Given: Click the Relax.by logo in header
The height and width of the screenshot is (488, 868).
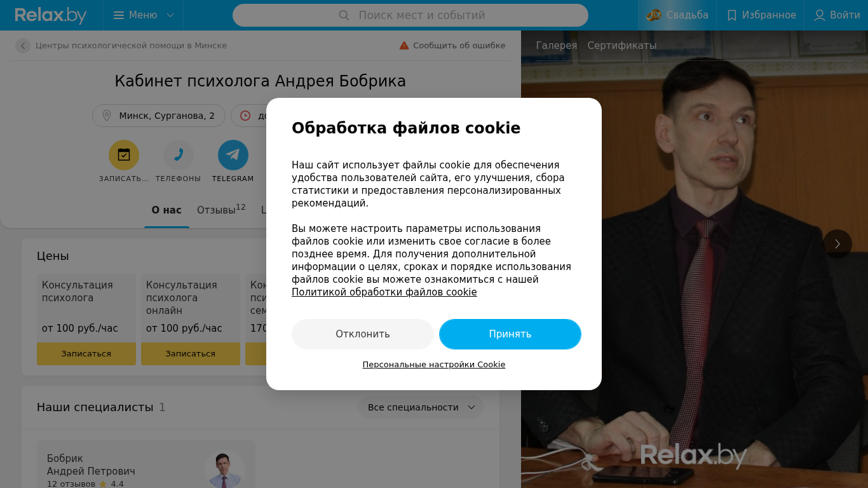Looking at the screenshot, I should point(51,15).
